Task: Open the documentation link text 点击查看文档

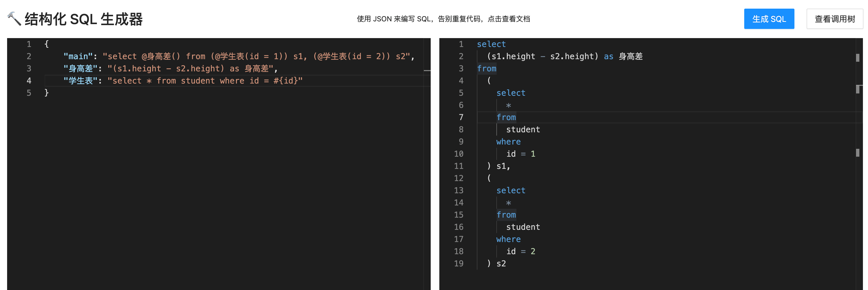Action: 509,19
